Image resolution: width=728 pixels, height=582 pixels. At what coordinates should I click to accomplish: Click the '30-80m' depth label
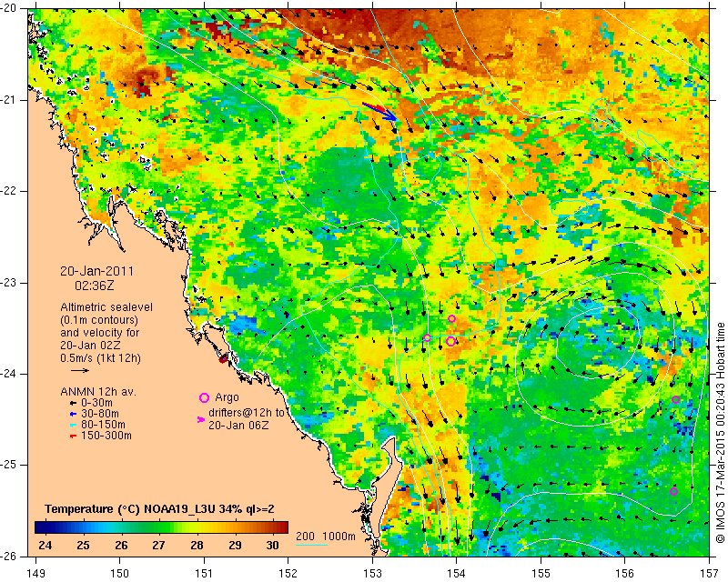coord(100,414)
